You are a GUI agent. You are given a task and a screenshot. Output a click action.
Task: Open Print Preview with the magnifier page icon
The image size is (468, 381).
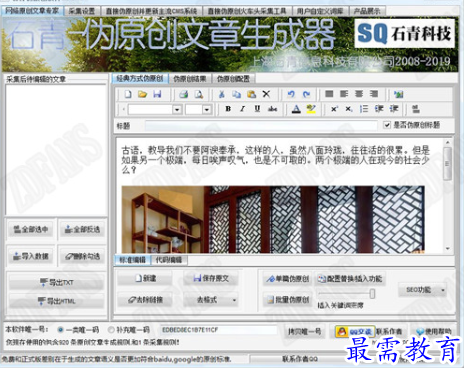(199, 94)
